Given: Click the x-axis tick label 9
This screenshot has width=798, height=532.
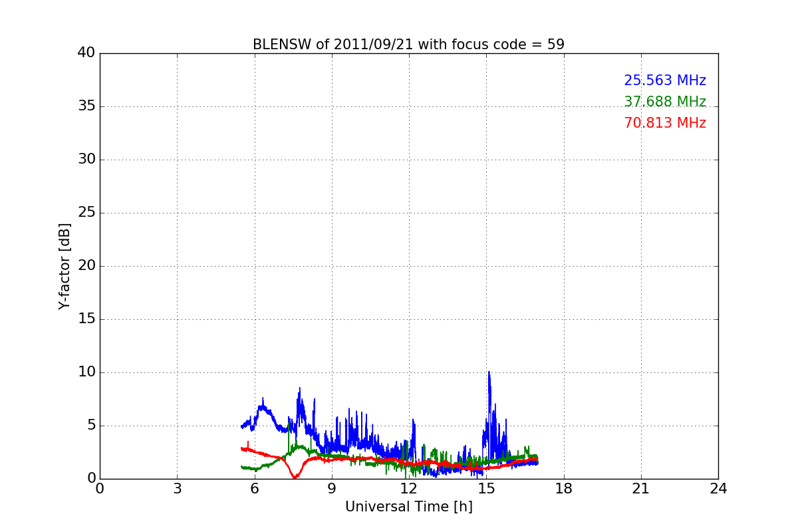Looking at the screenshot, I should tap(332, 489).
